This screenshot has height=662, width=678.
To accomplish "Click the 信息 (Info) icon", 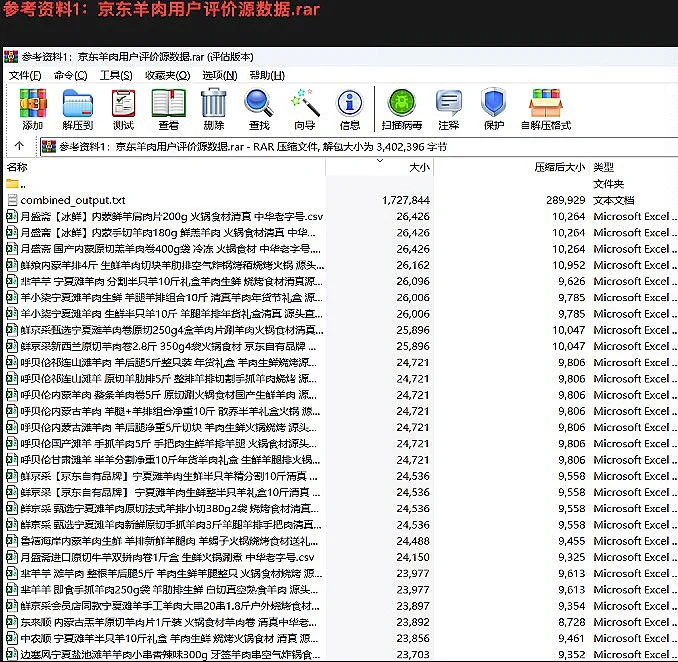I will (350, 103).
